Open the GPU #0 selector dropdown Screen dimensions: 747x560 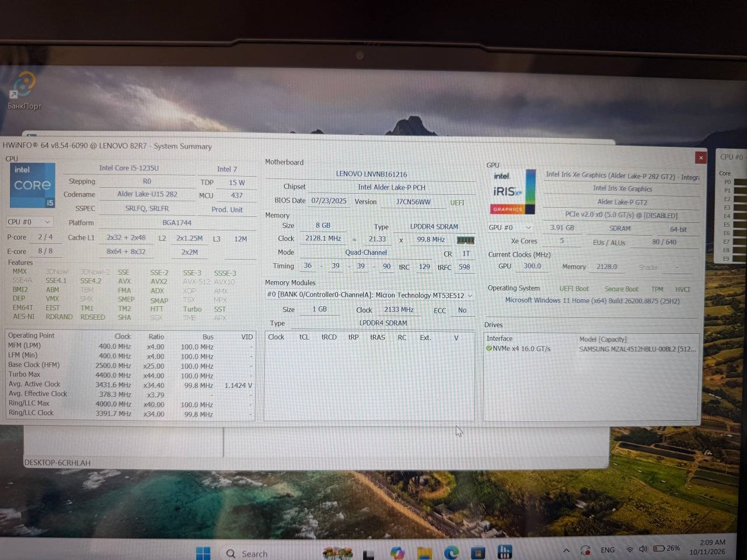[x=511, y=228]
